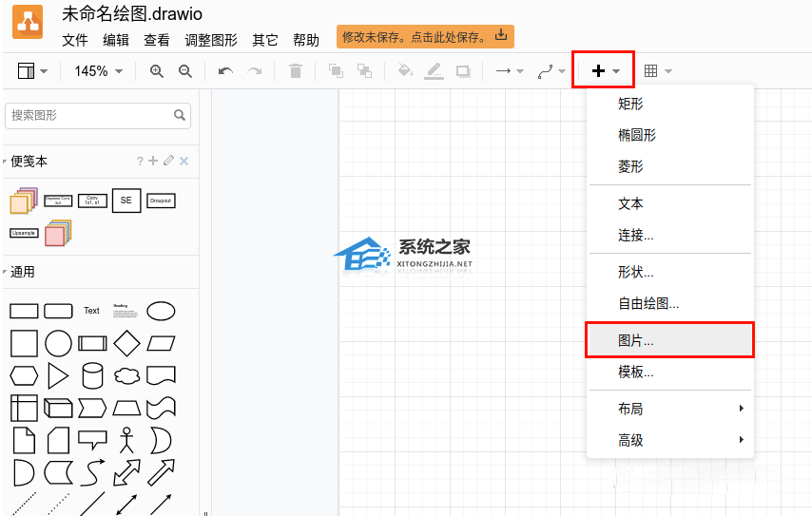The image size is (812, 516).
Task: Click the fill color bucket icon
Action: pyautogui.click(x=405, y=70)
